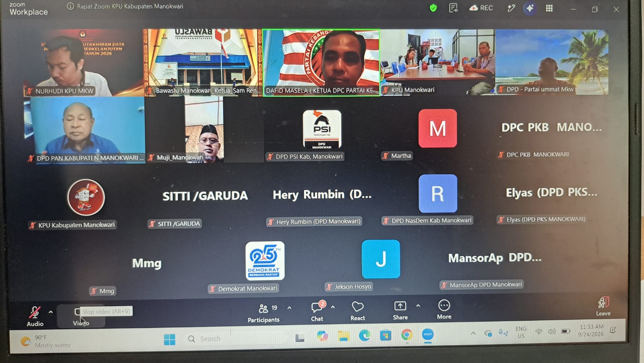Show hidden system tray icons chevron
This screenshot has height=363, width=644.
pyautogui.click(x=473, y=333)
